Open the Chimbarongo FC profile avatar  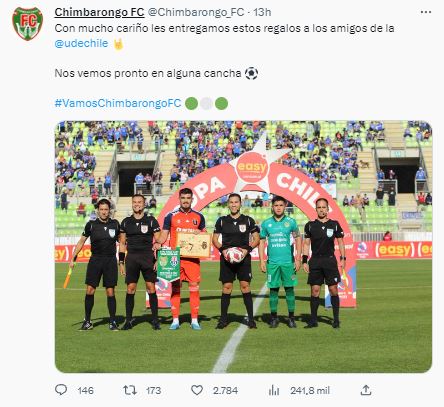[28, 24]
